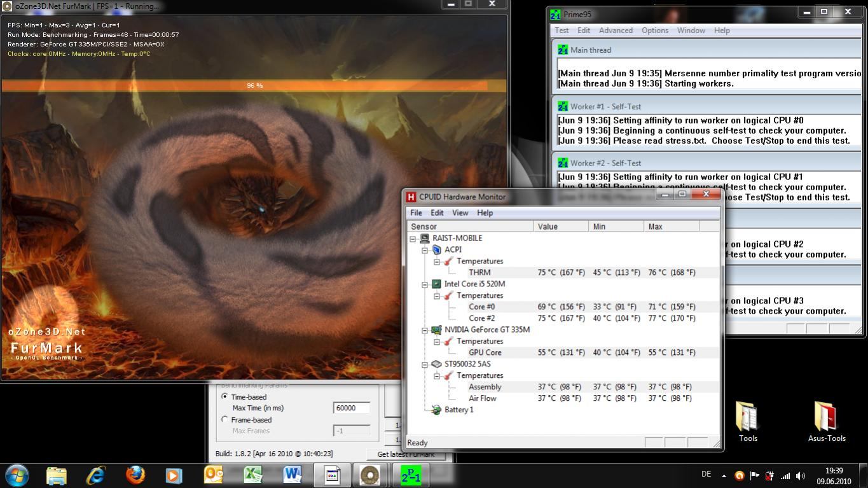Image resolution: width=868 pixels, height=488 pixels.
Task: Open the Prime95 Advanced menu
Action: pos(616,30)
